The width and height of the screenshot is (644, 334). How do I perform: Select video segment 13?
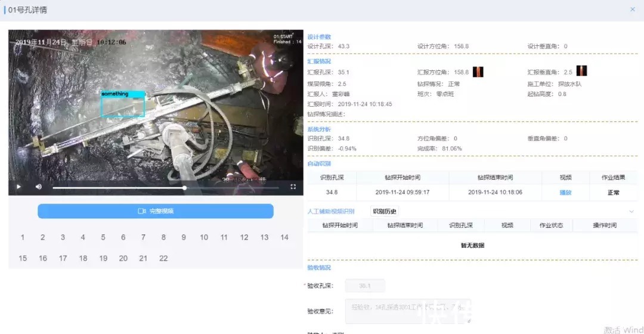265,237
